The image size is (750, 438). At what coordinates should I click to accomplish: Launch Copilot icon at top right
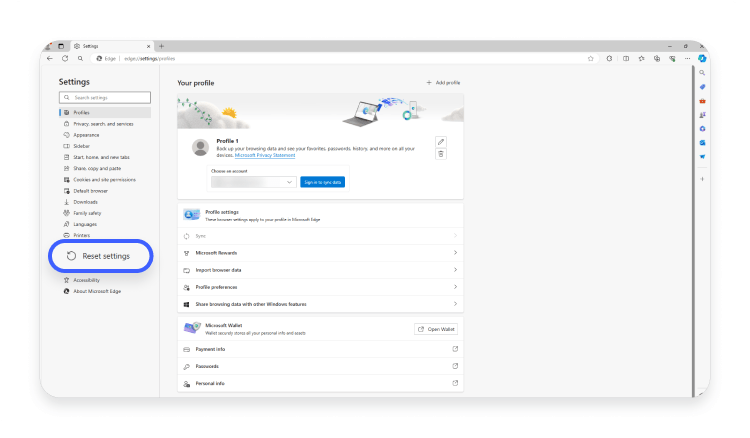coord(702,58)
